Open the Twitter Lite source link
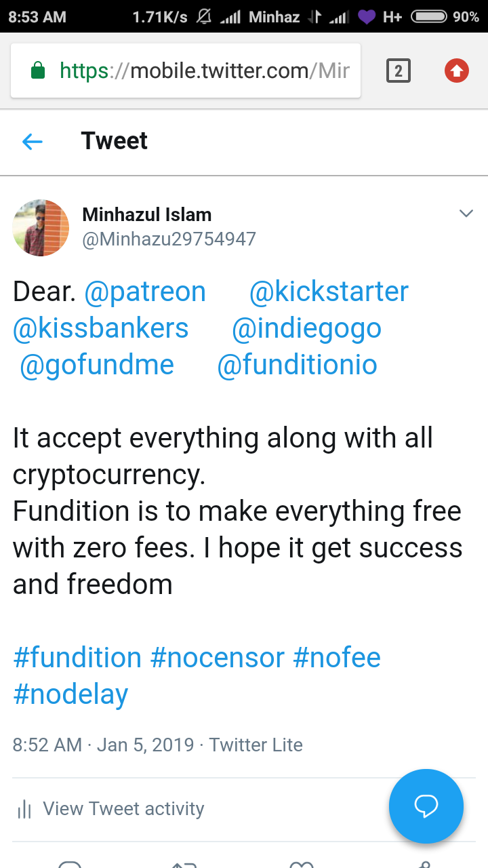 tap(256, 745)
